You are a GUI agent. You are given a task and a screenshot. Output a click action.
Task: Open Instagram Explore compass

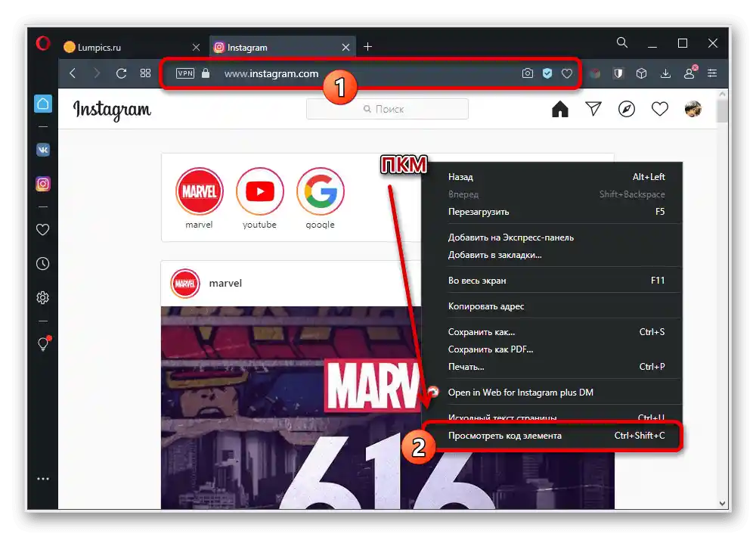tap(626, 109)
